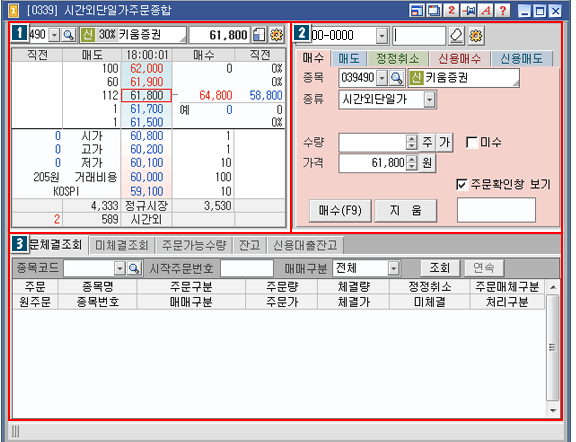Click the 매수(F9) buy button
The height and width of the screenshot is (442, 576).
point(340,211)
